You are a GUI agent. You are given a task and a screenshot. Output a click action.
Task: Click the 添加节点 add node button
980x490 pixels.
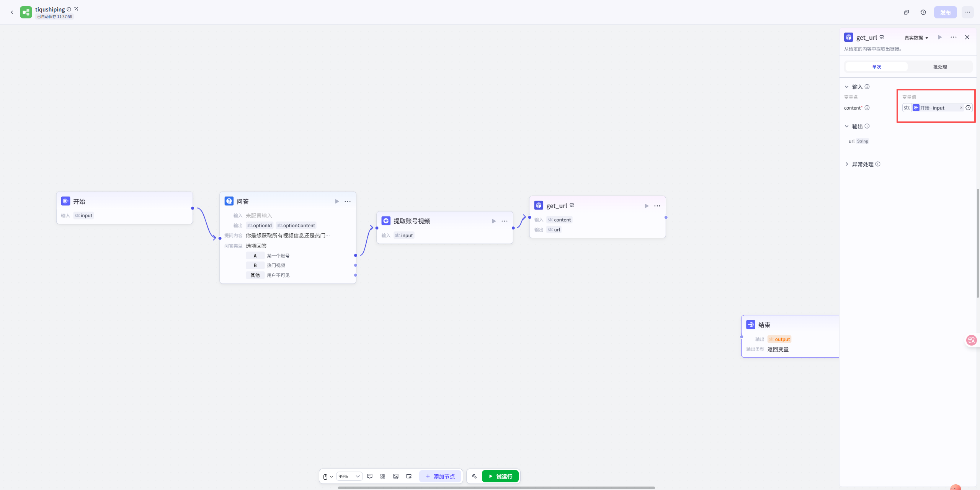[x=440, y=476]
